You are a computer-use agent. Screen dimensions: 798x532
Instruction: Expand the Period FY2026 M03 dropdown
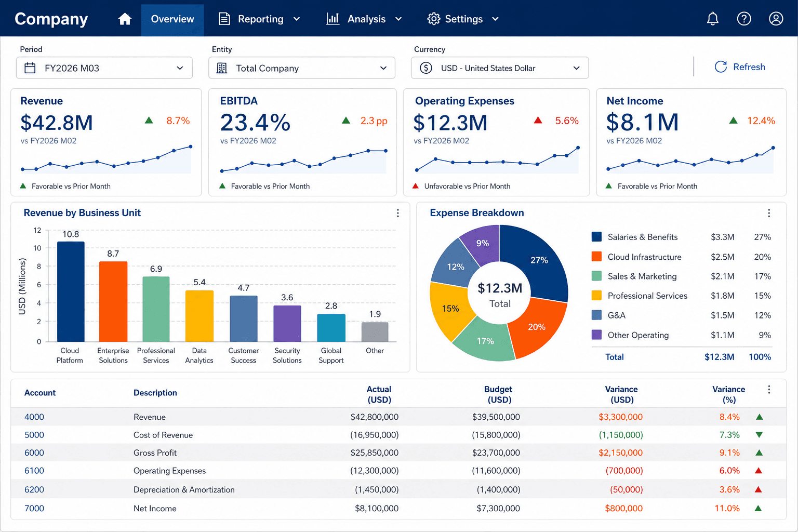[104, 68]
